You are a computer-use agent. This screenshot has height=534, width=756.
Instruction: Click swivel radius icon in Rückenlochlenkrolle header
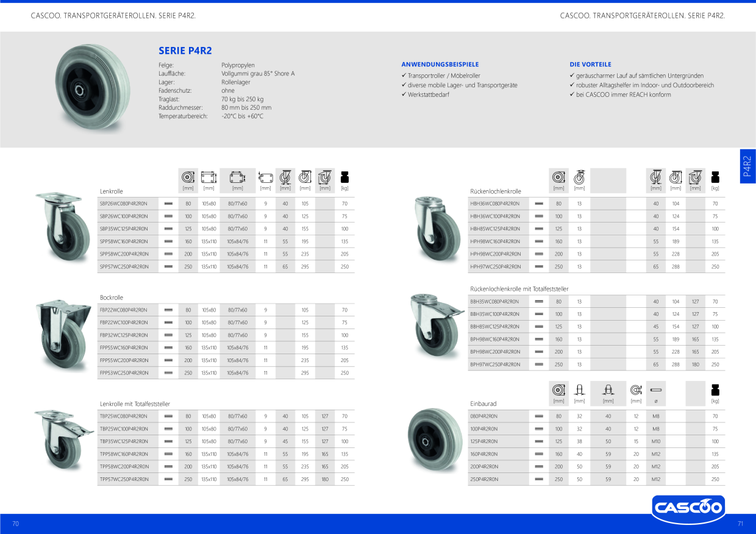coord(695,177)
